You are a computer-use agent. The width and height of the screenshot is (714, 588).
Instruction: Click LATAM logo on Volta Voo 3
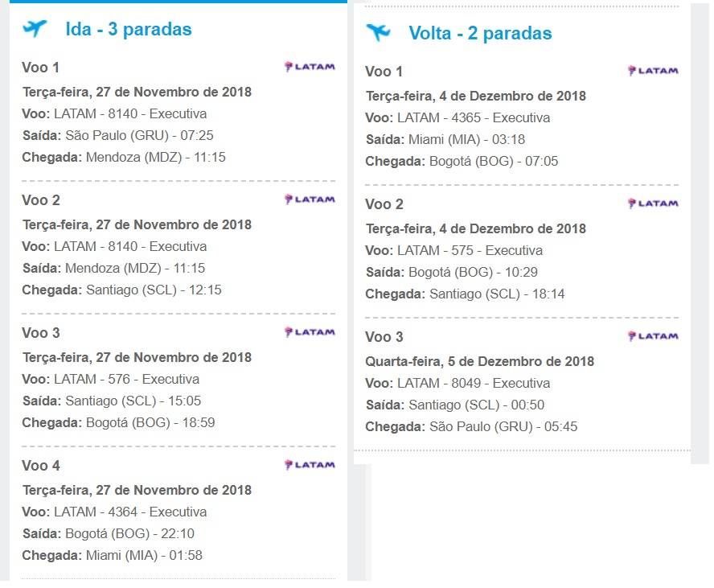[653, 336]
